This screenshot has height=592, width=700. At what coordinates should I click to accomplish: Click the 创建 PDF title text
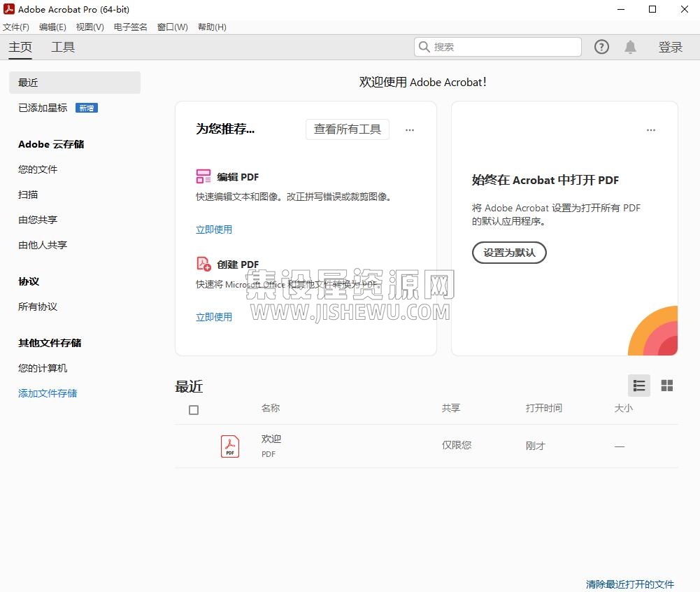pyautogui.click(x=238, y=265)
